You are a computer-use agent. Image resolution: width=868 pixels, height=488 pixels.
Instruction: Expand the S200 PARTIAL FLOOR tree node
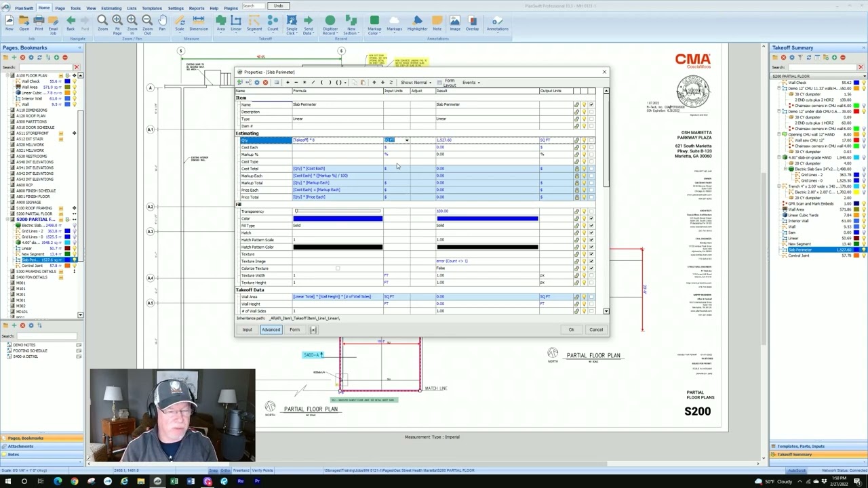tap(7, 220)
